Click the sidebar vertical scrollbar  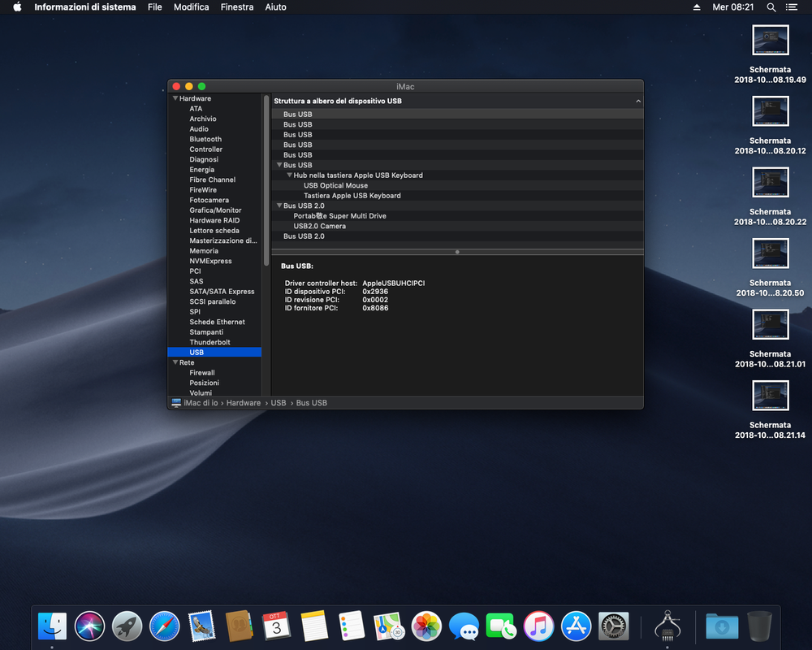[266, 180]
